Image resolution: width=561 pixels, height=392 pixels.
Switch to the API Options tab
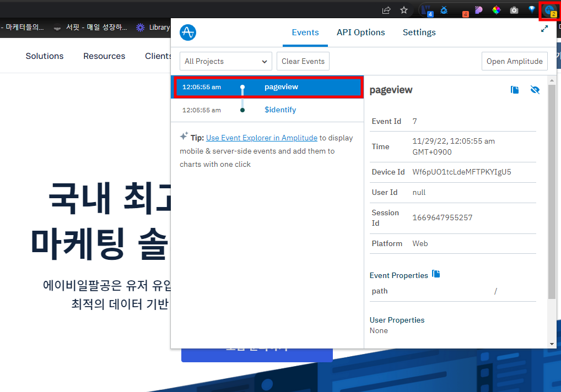[x=360, y=32]
